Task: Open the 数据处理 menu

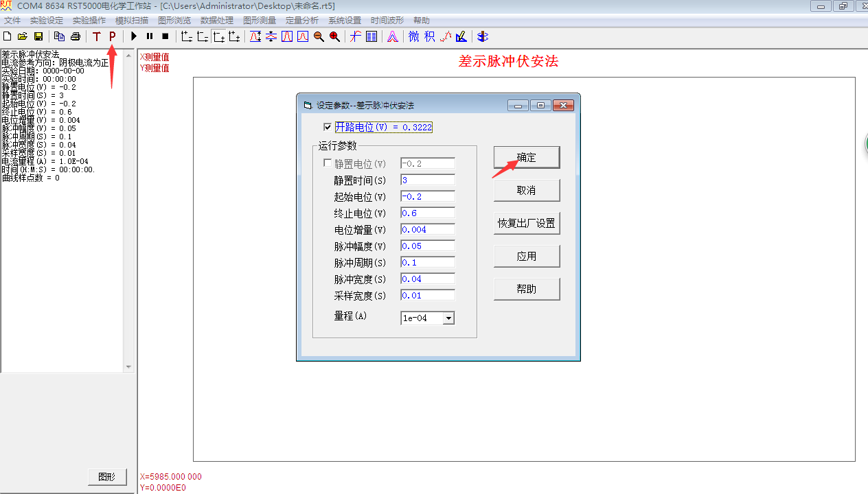Action: pos(217,21)
